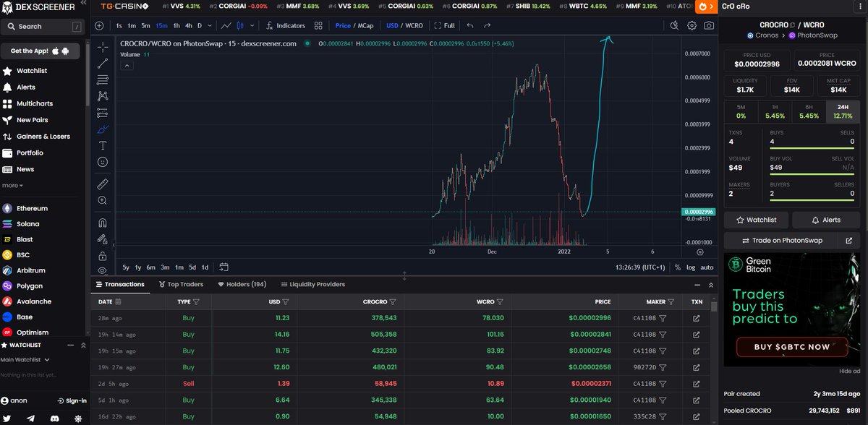868x425 pixels.
Task: Select the Transactions tab
Action: point(120,285)
